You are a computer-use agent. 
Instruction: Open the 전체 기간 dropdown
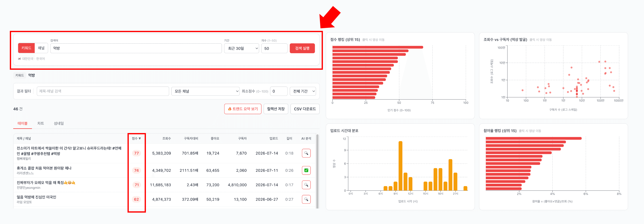click(303, 91)
